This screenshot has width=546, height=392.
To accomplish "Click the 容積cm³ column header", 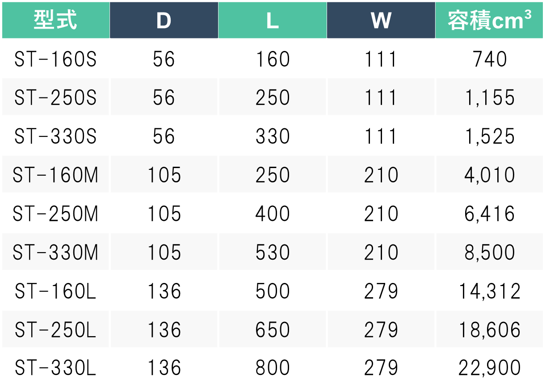I will pyautogui.click(x=490, y=20).
